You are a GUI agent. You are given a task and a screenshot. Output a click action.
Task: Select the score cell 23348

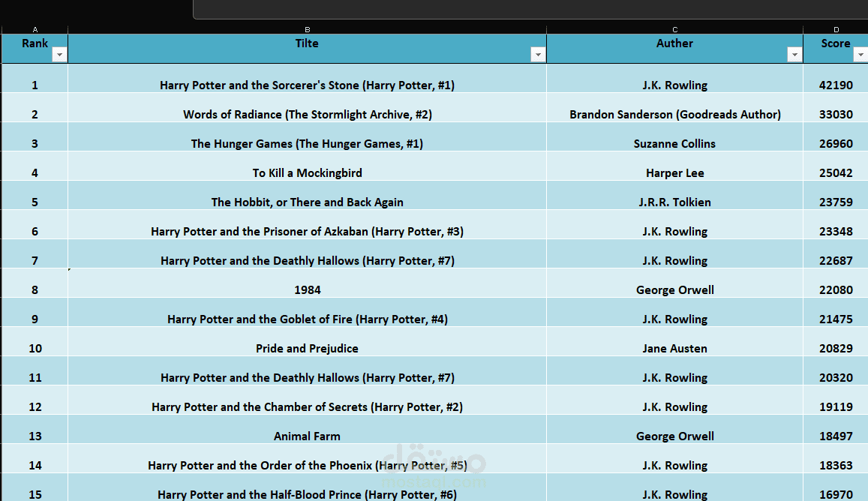pyautogui.click(x=836, y=225)
